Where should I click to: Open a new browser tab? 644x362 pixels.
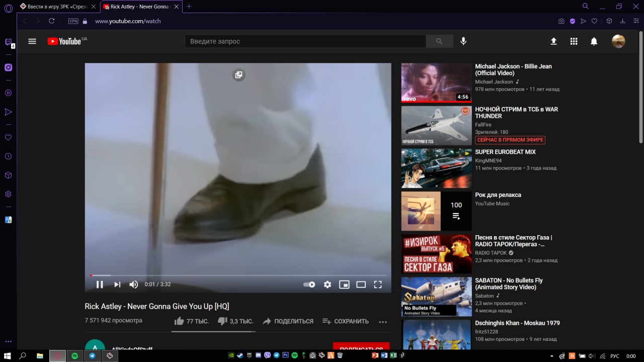[189, 7]
